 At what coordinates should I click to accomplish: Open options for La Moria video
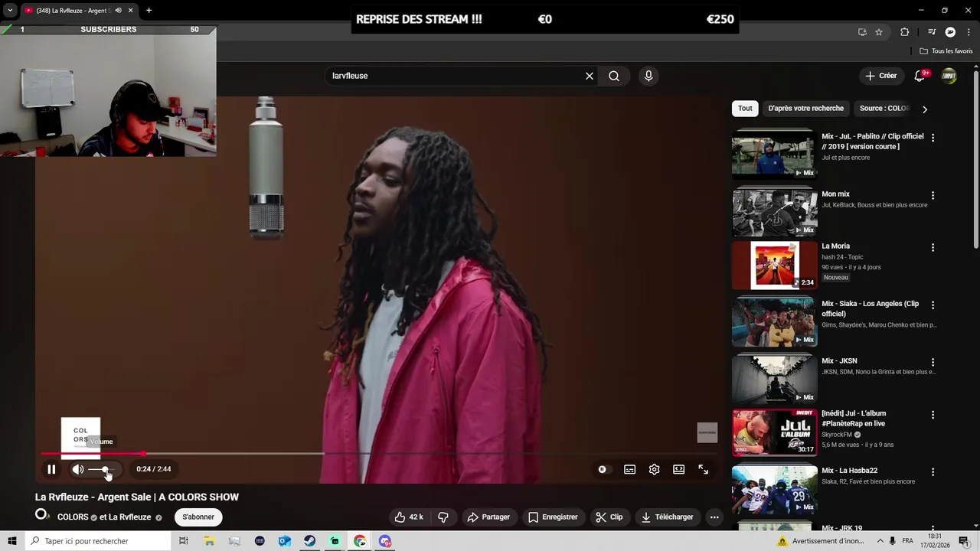[933, 248]
